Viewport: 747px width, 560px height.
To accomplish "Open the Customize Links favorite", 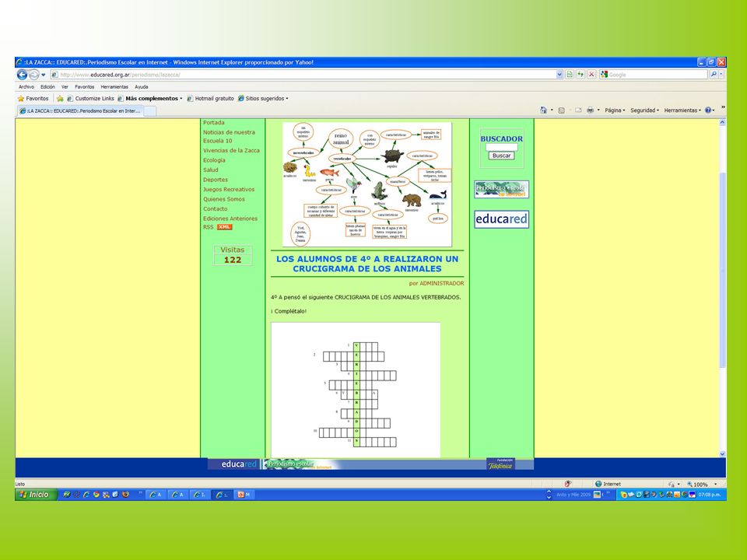I will 90,99.
